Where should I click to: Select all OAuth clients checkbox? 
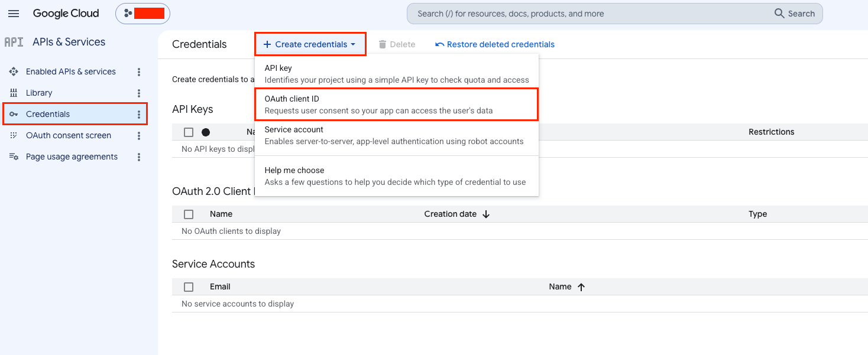[x=189, y=214]
